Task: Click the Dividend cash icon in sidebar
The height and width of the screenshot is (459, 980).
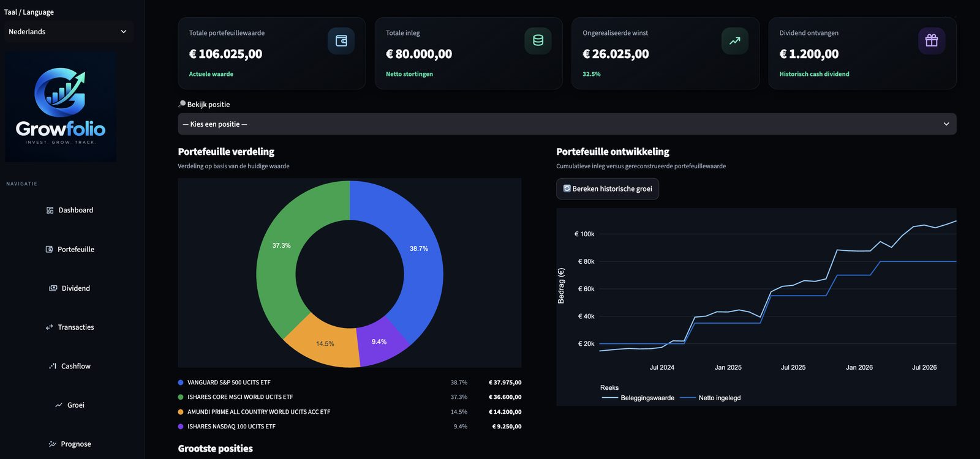Action: click(53, 288)
